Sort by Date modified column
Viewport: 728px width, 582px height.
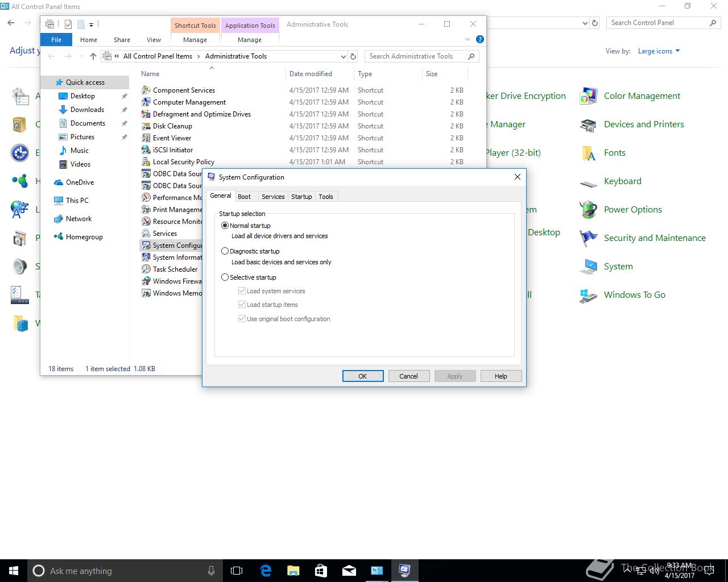(x=320, y=74)
